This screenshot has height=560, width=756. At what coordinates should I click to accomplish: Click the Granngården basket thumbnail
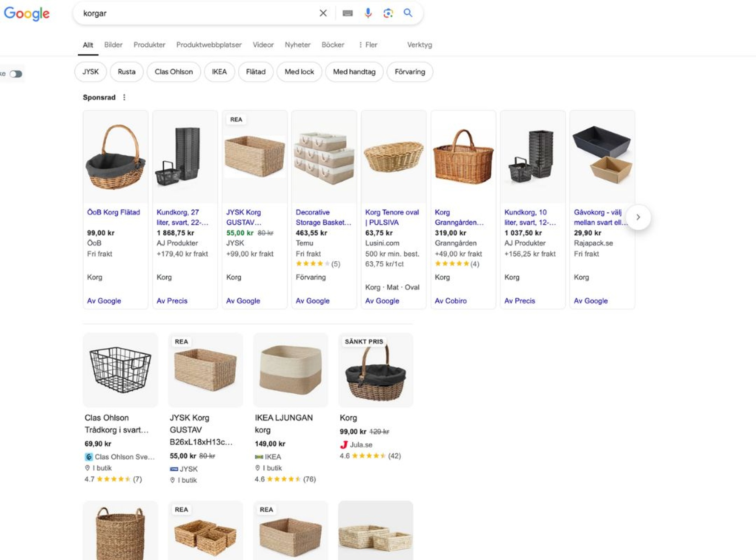463,157
